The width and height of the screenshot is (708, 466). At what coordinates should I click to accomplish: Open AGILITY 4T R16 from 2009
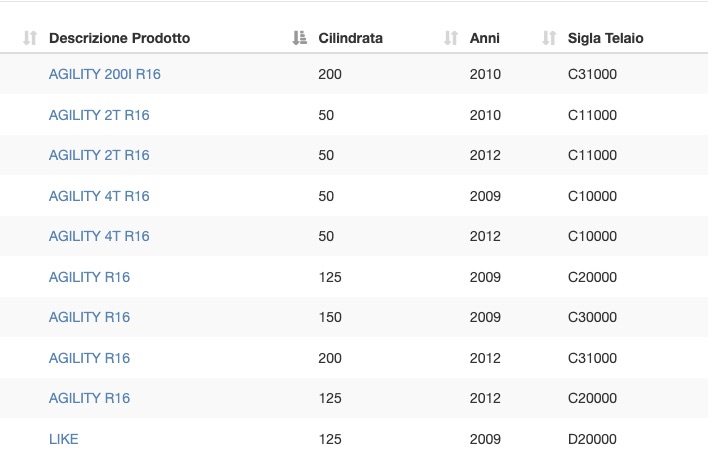99,196
